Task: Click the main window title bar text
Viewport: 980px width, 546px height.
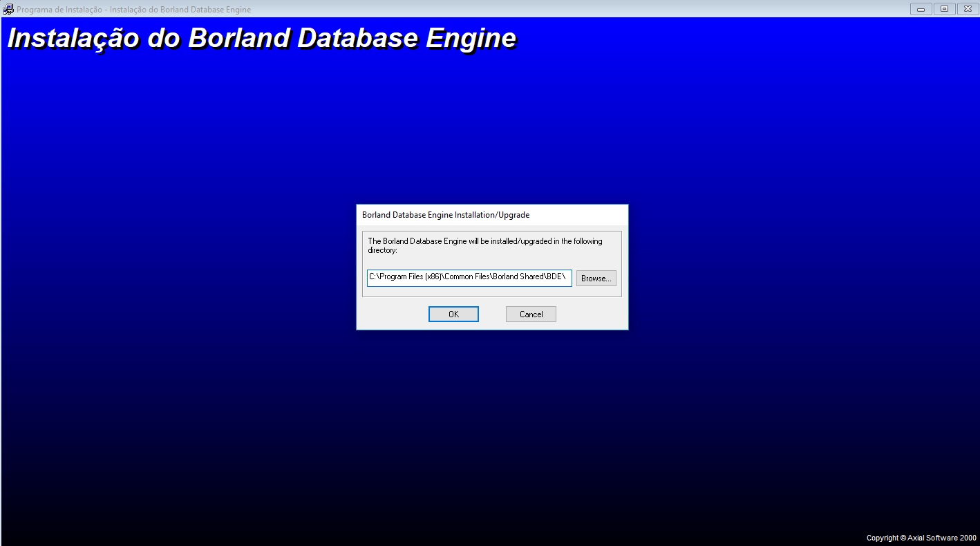Action: click(134, 10)
